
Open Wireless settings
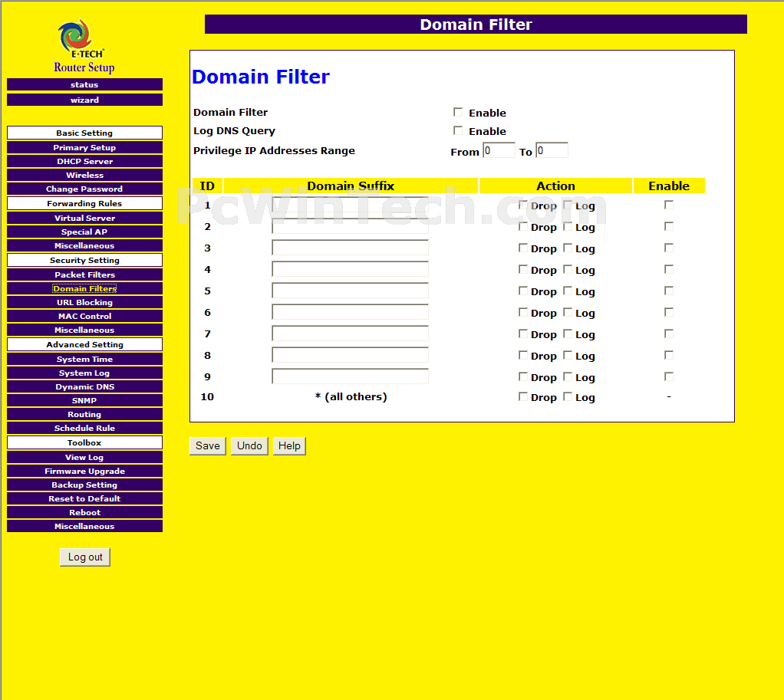(x=84, y=175)
